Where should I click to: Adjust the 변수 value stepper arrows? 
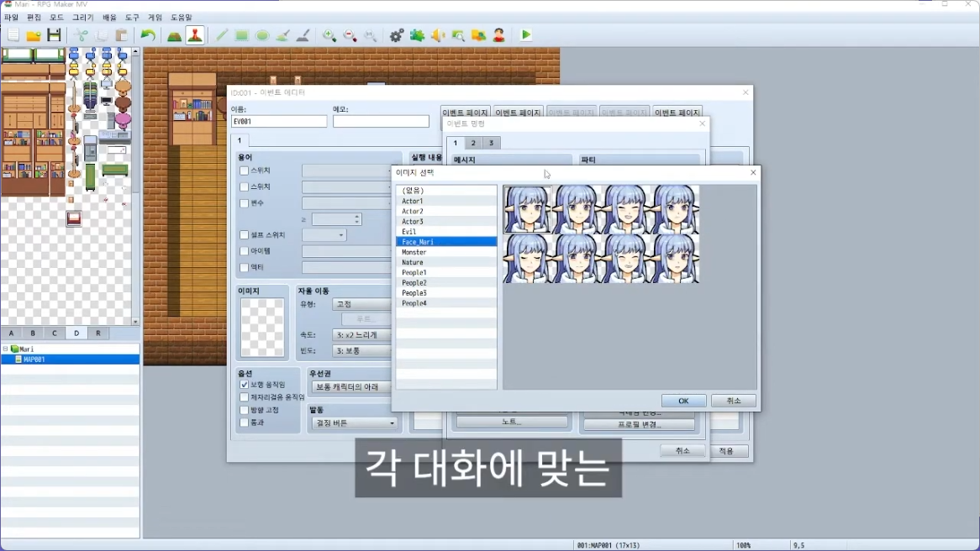[357, 219]
